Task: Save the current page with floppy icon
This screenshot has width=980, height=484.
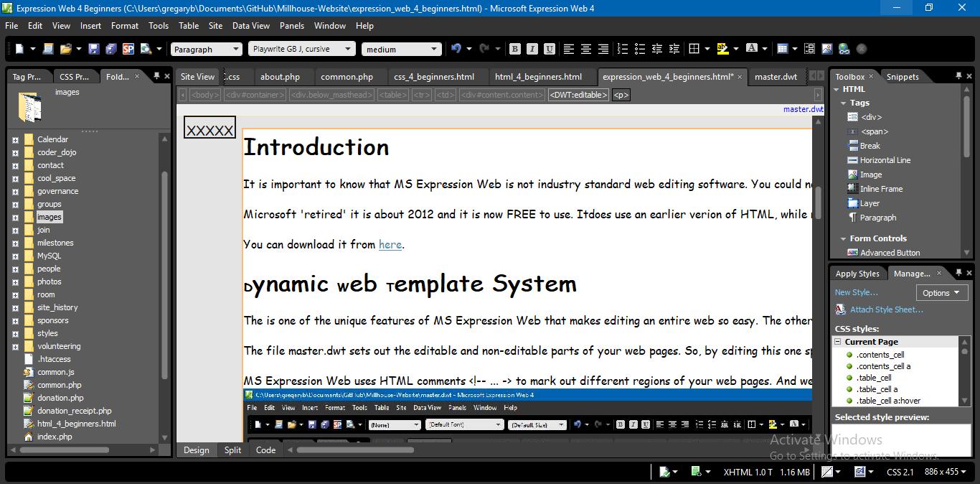Action: point(93,49)
